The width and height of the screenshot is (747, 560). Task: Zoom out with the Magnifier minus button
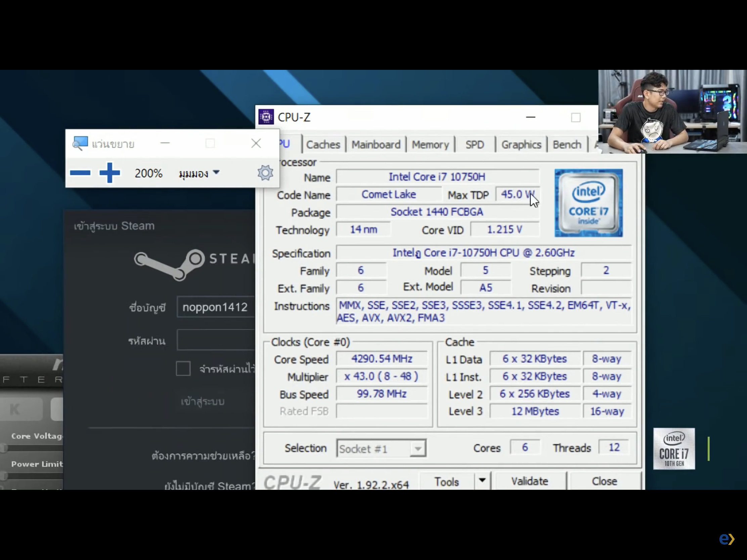coord(80,173)
